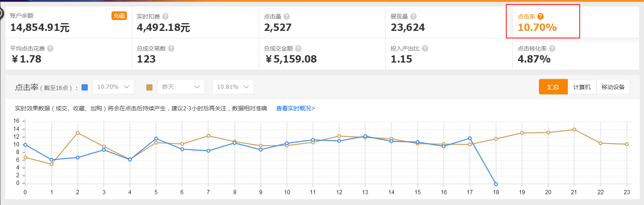The width and height of the screenshot is (644, 205).
Task: Click tan data point at hour 7
Action: [x=208, y=136]
